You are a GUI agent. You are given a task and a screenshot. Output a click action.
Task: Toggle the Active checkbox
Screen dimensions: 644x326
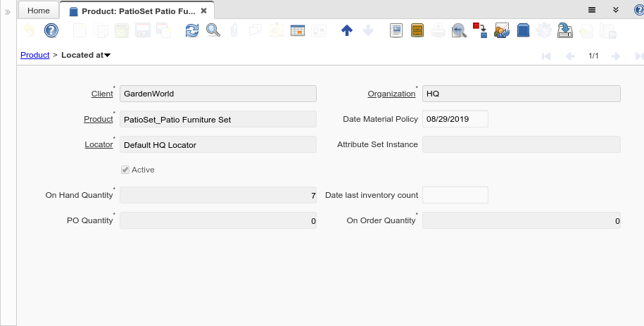click(125, 170)
